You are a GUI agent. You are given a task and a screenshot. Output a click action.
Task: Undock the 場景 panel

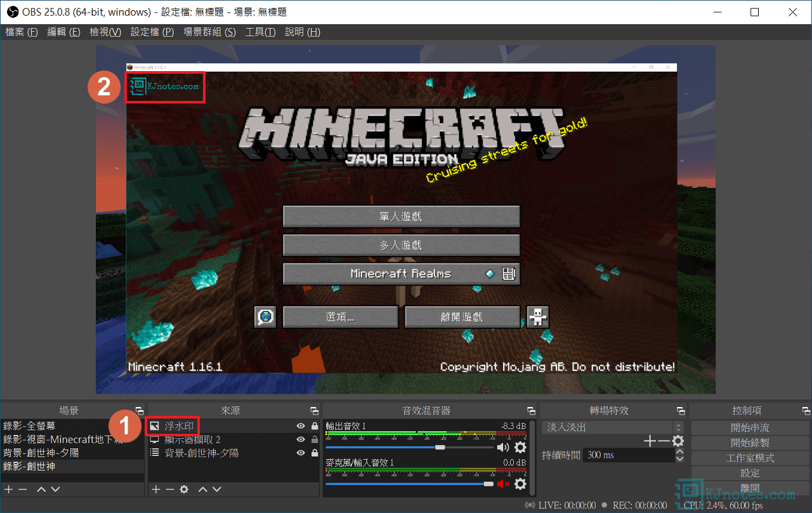[x=140, y=411]
